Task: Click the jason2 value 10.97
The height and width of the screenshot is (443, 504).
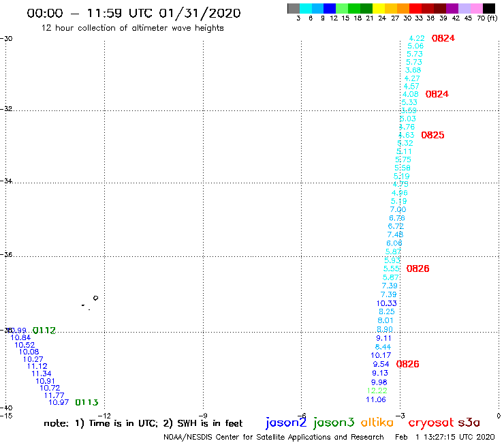Action: click(x=59, y=402)
